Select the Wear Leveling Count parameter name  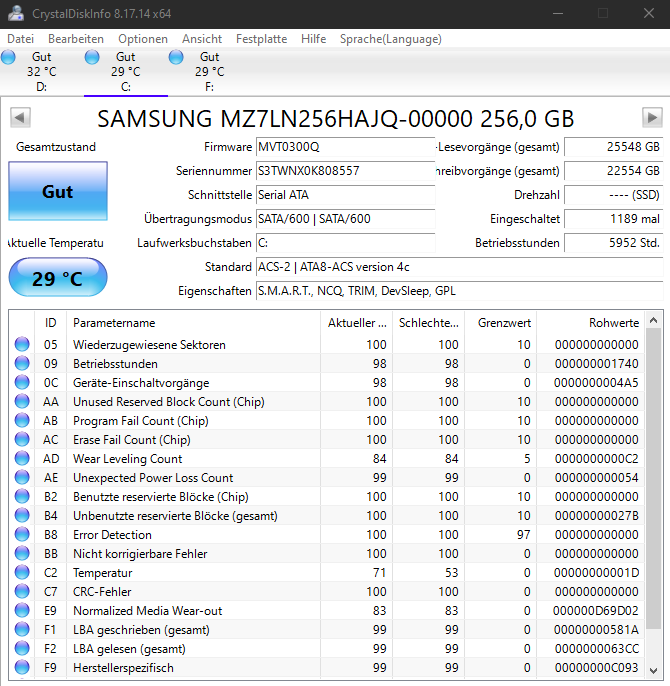coord(127,458)
